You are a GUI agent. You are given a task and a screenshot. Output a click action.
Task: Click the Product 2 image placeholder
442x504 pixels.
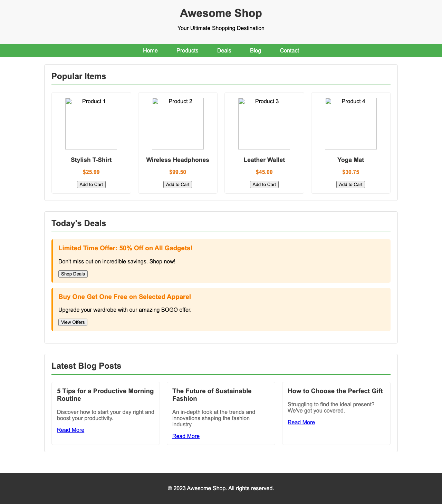point(177,124)
